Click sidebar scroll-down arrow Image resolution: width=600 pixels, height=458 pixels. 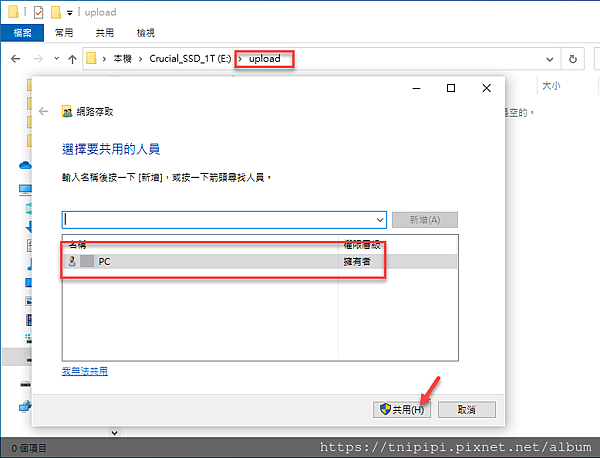click(x=114, y=433)
